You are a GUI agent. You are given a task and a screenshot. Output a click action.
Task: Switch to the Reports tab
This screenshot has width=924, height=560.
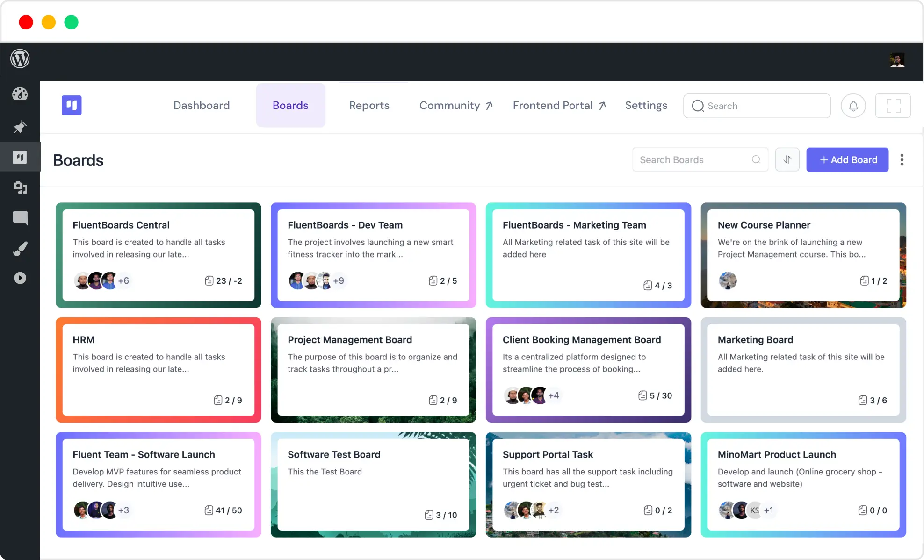click(x=369, y=106)
